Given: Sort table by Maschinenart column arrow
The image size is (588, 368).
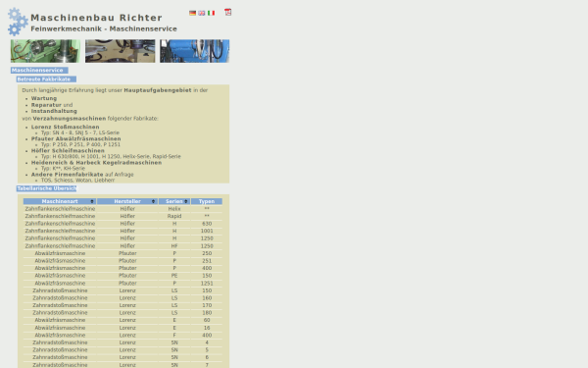Looking at the screenshot, I should [x=92, y=201].
